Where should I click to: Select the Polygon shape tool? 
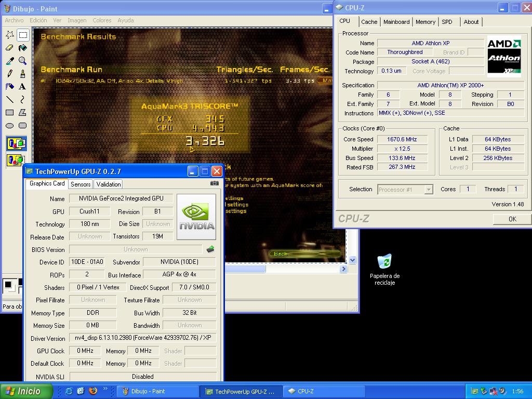(x=23, y=112)
